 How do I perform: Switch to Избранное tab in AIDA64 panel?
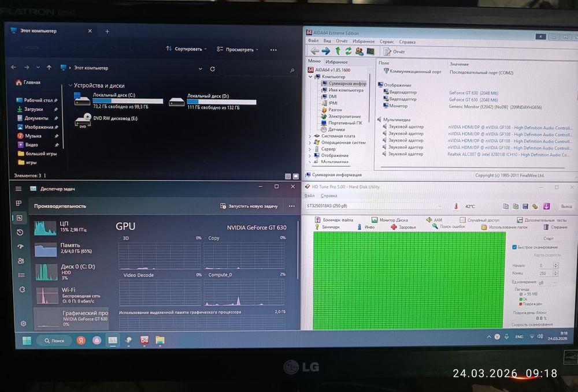(336, 62)
